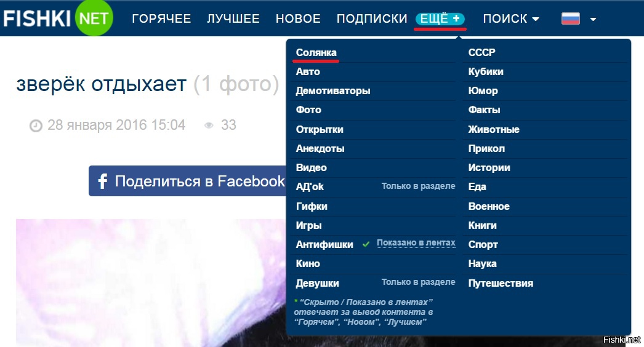The height and width of the screenshot is (347, 644).
Task: Open Животные category
Action: 494,129
